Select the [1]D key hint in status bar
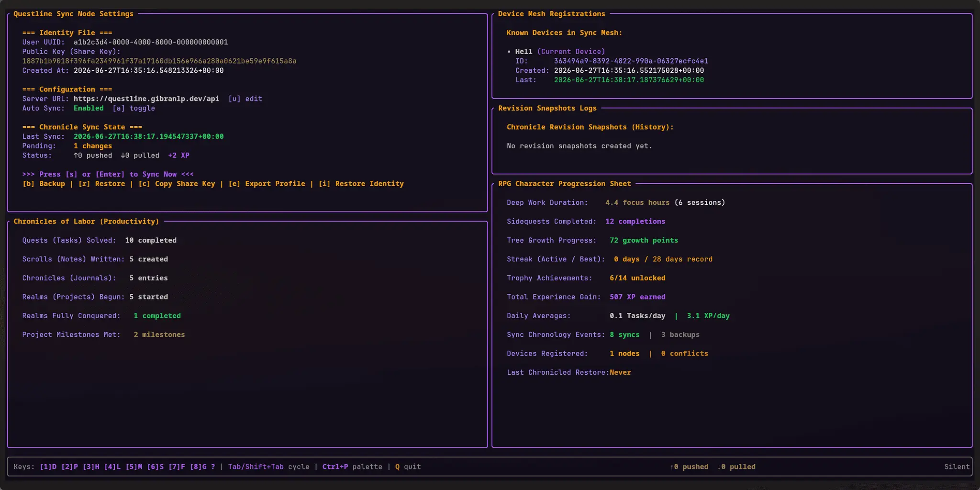 coord(48,467)
